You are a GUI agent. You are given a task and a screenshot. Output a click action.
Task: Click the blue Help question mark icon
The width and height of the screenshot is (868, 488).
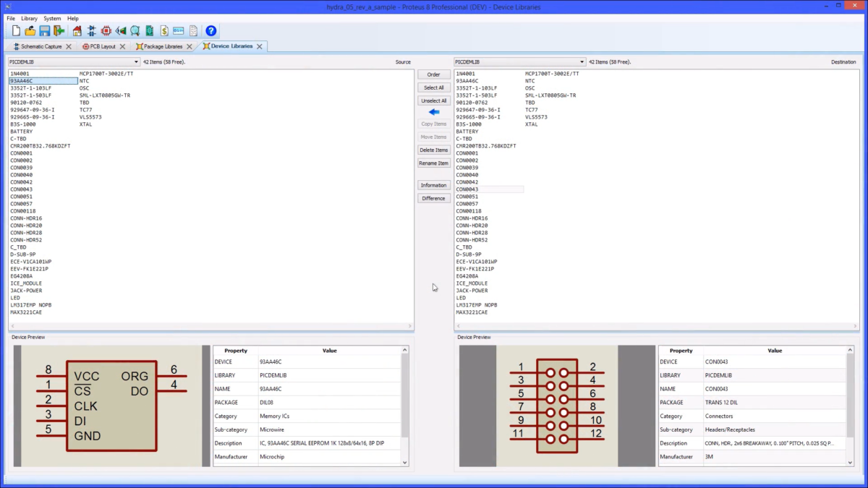211,31
